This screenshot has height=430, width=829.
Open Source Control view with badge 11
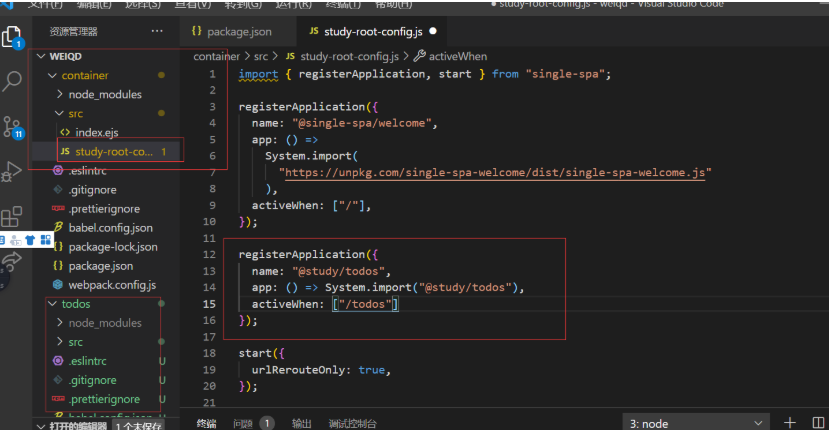(x=12, y=127)
